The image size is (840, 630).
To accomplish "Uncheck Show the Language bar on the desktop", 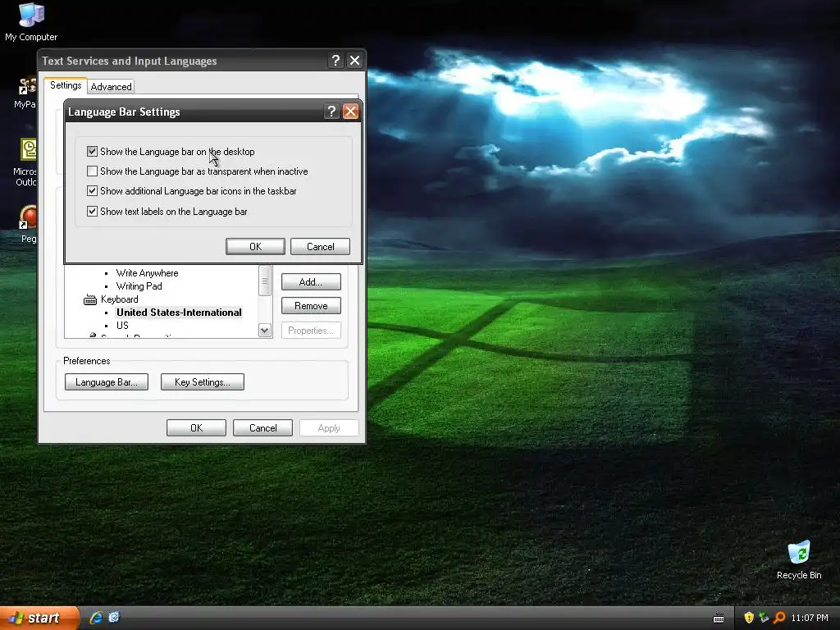I will pos(92,152).
